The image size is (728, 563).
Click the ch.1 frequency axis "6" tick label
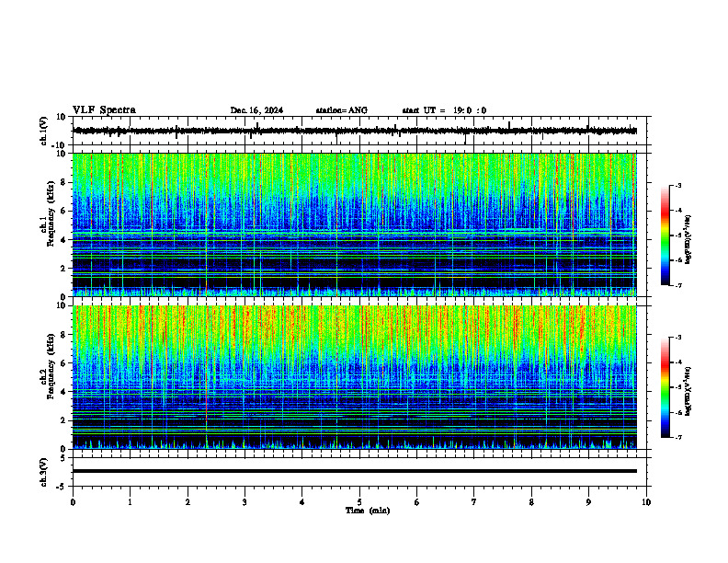pyautogui.click(x=64, y=211)
